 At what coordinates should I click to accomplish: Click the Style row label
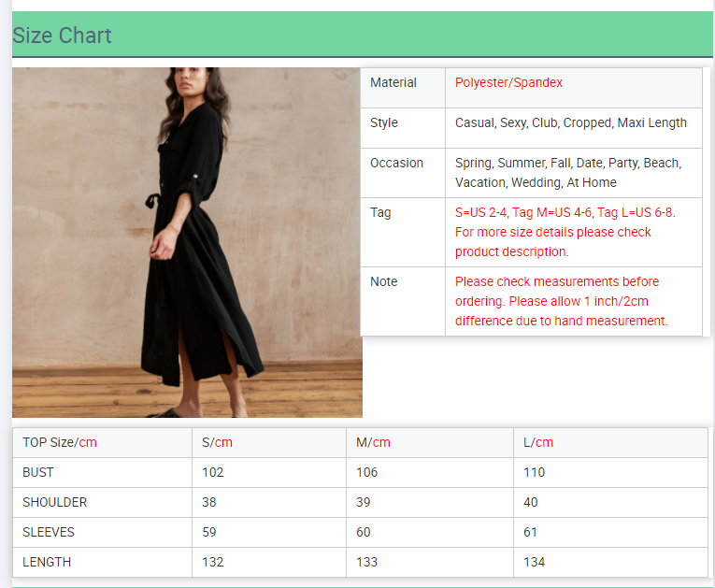pyautogui.click(x=384, y=123)
